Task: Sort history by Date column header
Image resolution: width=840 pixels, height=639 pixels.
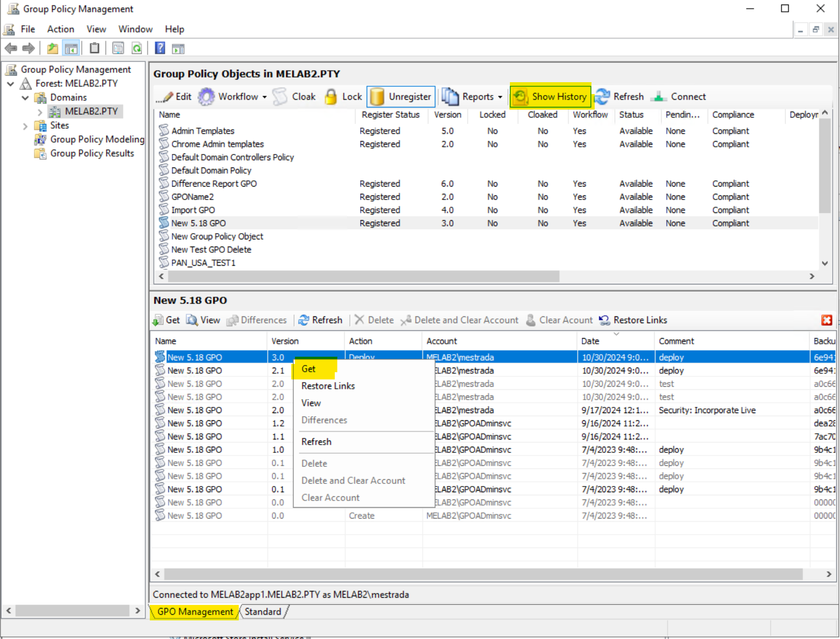Action: [590, 341]
